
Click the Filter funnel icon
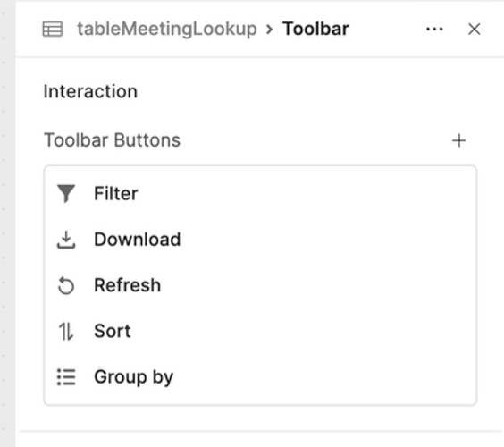click(x=66, y=193)
